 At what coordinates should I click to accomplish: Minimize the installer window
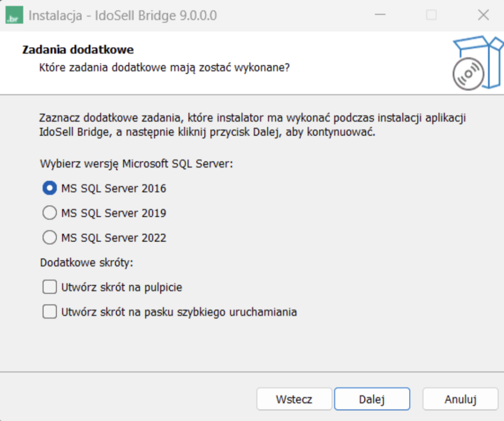pos(380,15)
